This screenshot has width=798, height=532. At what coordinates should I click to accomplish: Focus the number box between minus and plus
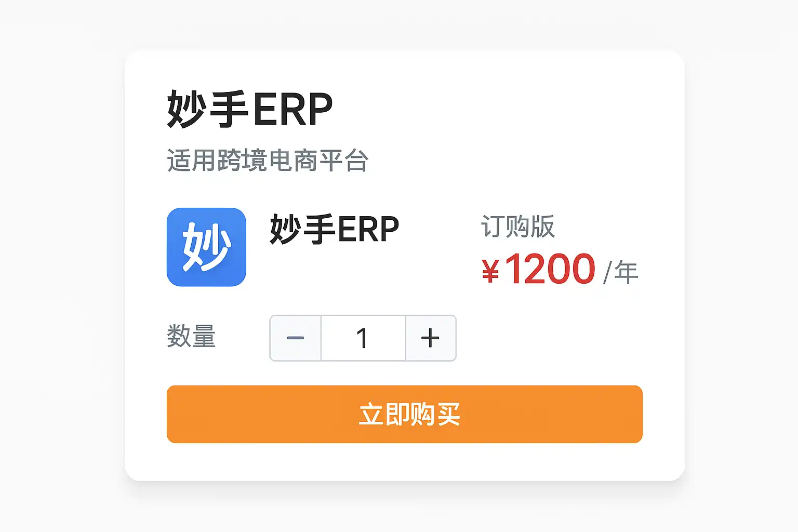[363, 338]
